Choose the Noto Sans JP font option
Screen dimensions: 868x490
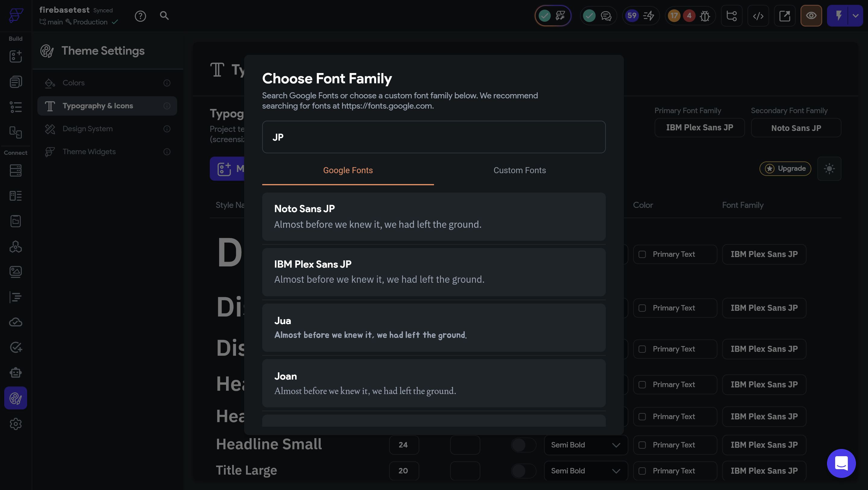pyautogui.click(x=434, y=217)
